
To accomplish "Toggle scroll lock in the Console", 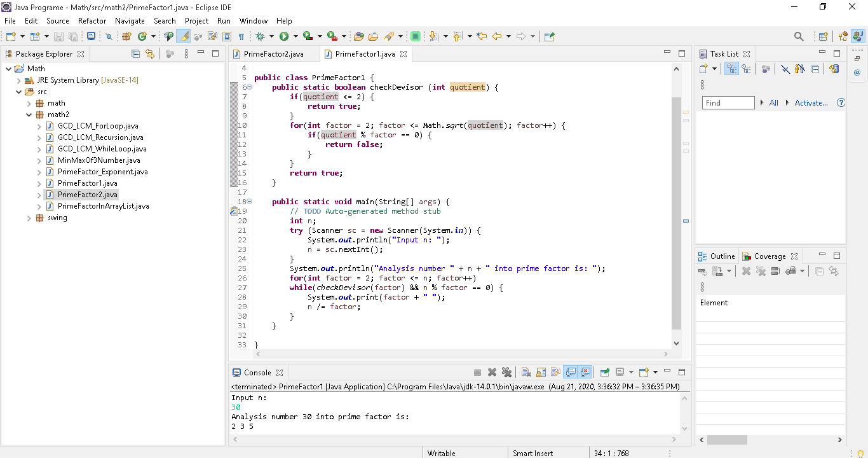I will point(541,372).
